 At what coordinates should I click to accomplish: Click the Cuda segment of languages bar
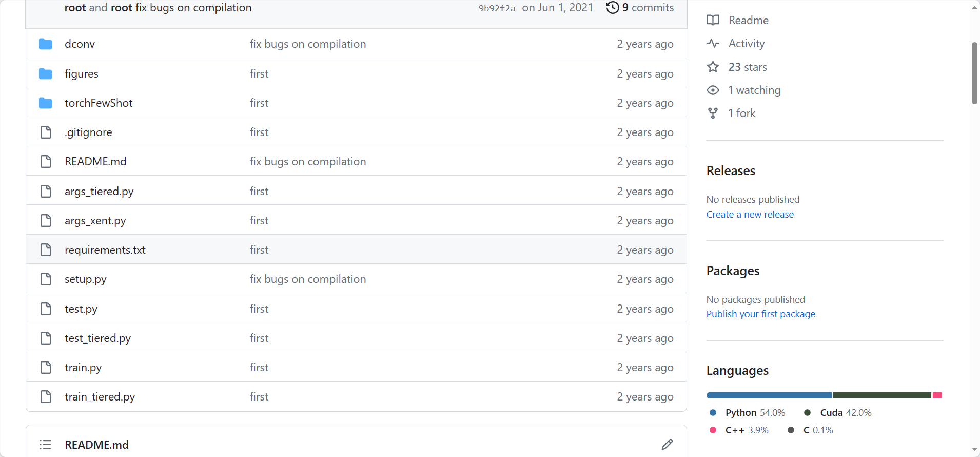coord(882,395)
